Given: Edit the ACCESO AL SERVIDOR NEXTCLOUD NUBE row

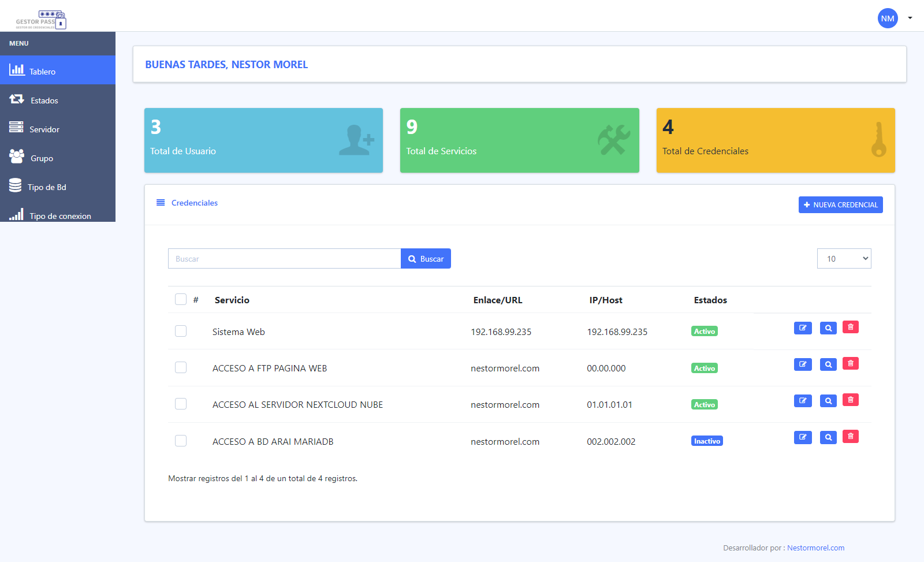Looking at the screenshot, I should (x=803, y=401).
